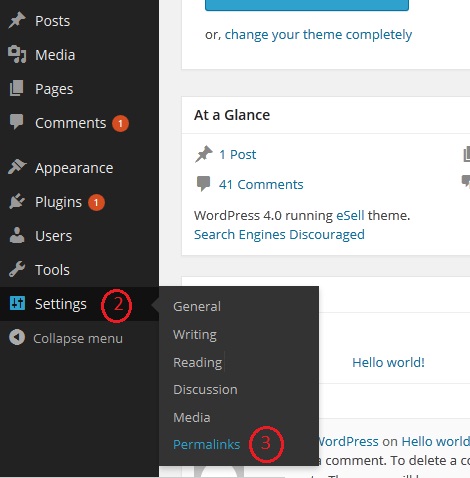Click the Posts pushpin icon
Screen dimensions: 470x478
17,20
